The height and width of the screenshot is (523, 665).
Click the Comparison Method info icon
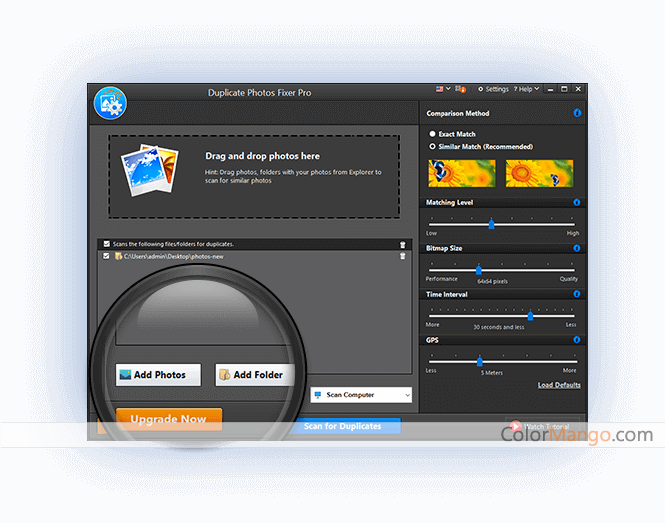(x=577, y=113)
